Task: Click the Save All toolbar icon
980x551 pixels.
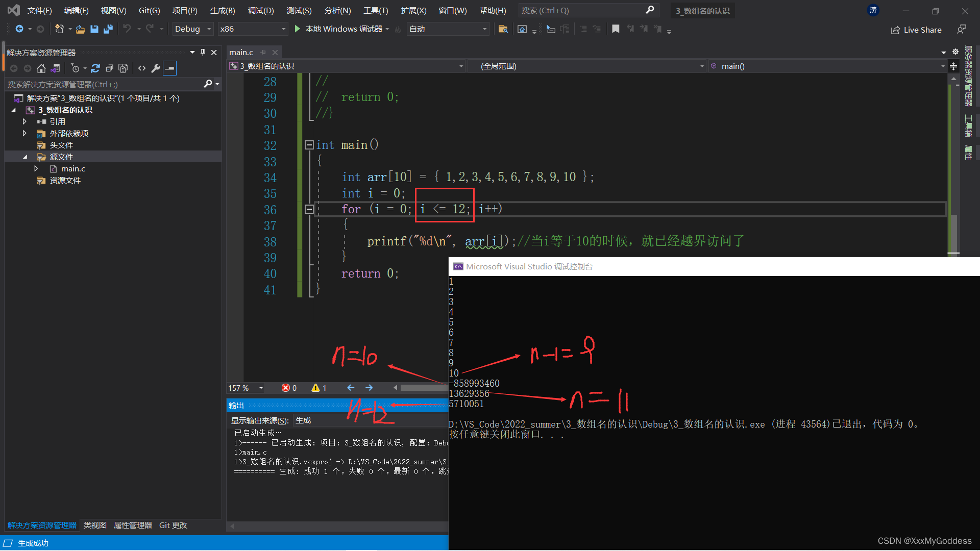Action: [108, 29]
